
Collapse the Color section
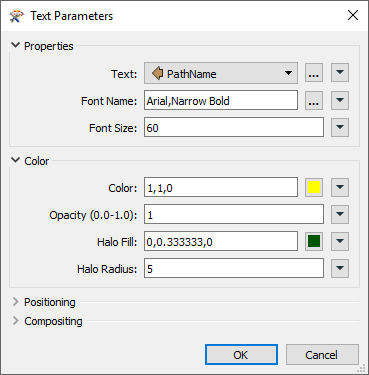pyautogui.click(x=15, y=160)
